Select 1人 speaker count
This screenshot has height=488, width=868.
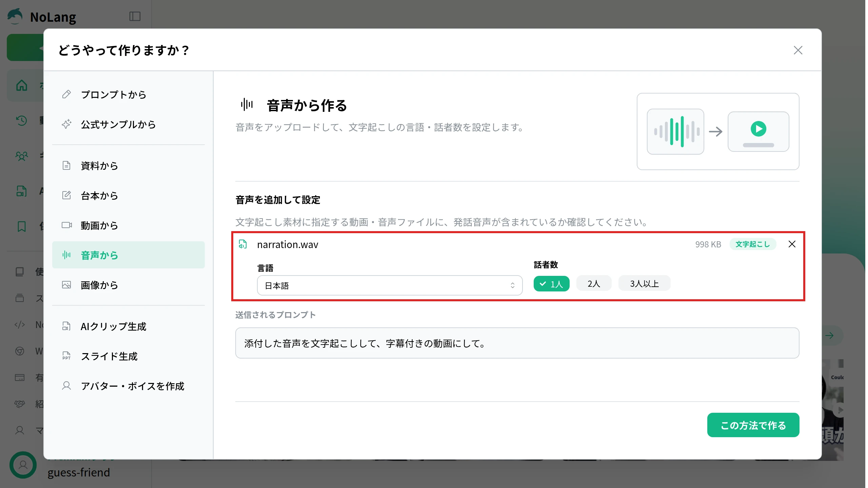click(x=551, y=283)
